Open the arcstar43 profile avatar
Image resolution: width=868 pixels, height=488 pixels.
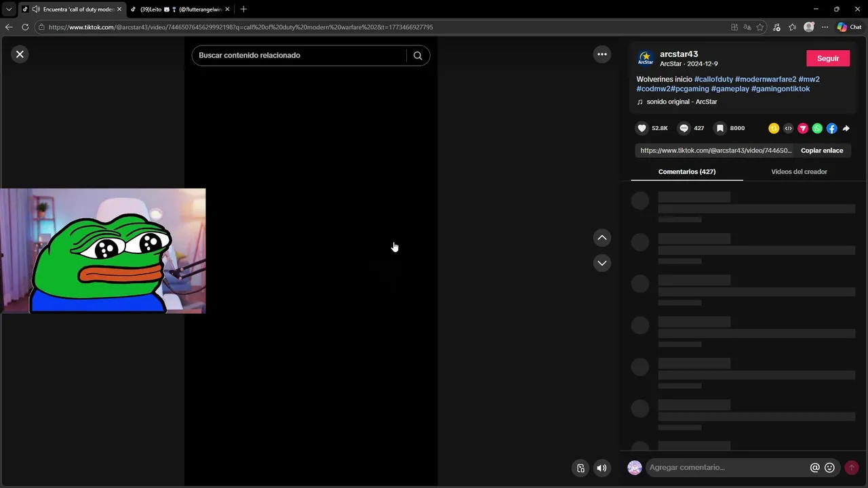click(x=646, y=59)
